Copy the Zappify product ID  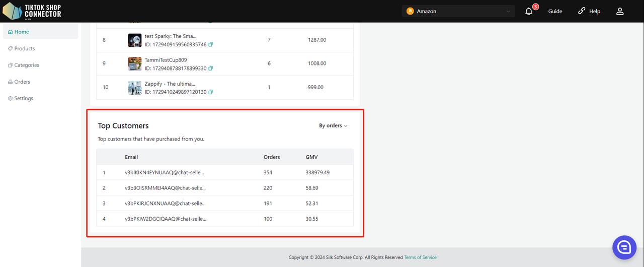[x=211, y=92]
